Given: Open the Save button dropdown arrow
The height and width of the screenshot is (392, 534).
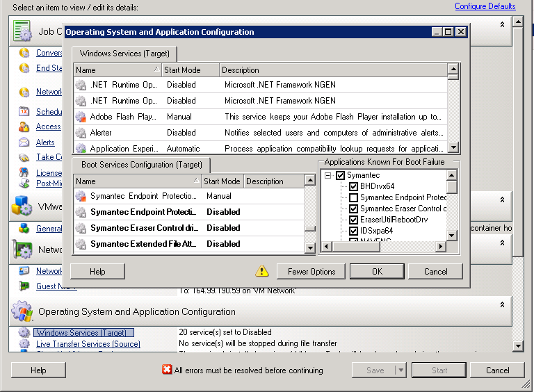Looking at the screenshot, I should [400, 370].
